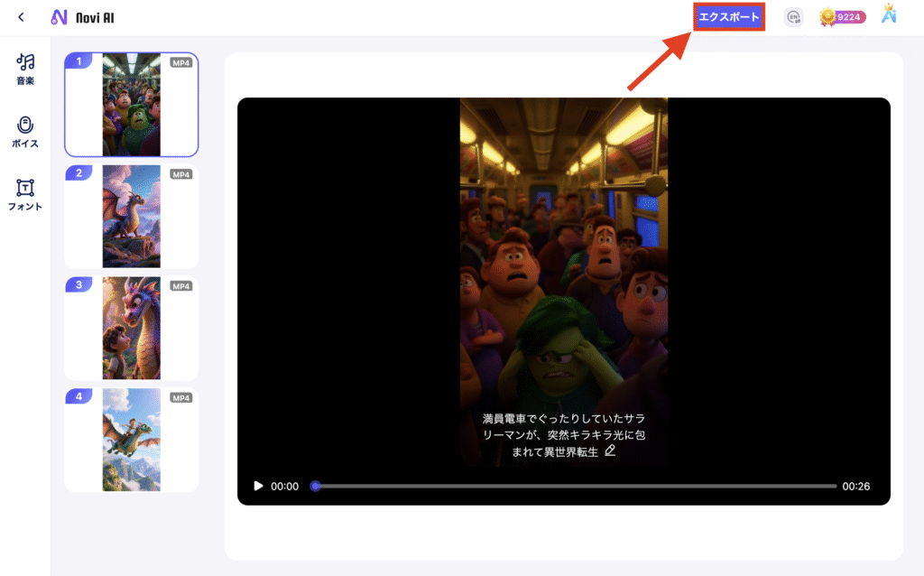Open the 音楽 music panel

coord(25,70)
